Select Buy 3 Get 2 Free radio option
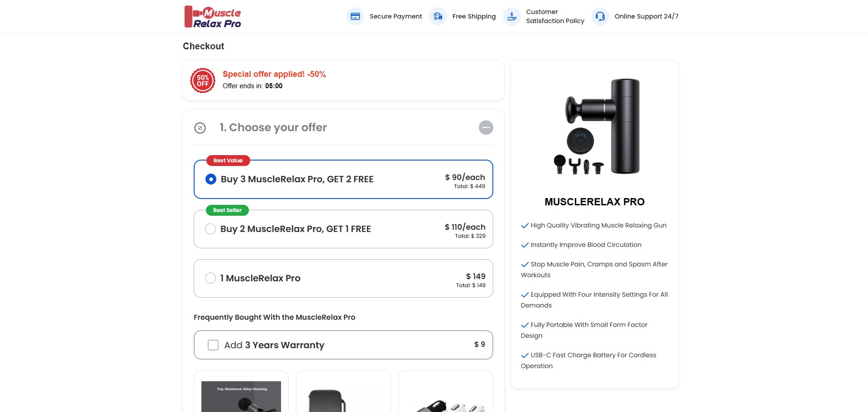 tap(211, 179)
